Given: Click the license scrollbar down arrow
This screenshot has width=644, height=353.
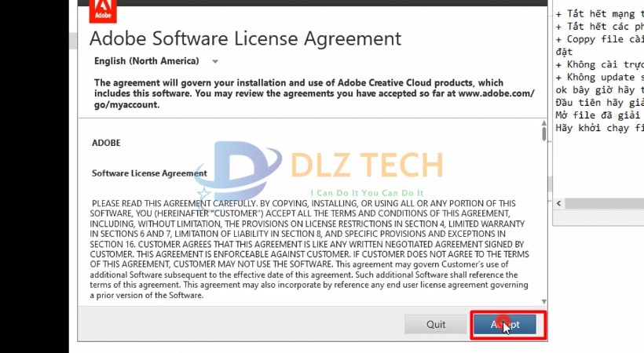Looking at the screenshot, I should pyautogui.click(x=543, y=300).
